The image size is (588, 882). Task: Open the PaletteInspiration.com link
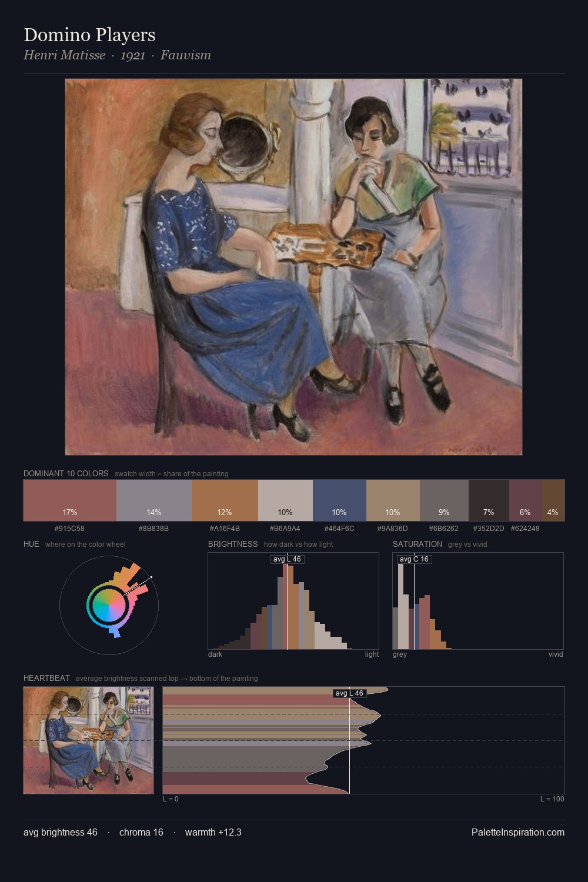tap(518, 833)
